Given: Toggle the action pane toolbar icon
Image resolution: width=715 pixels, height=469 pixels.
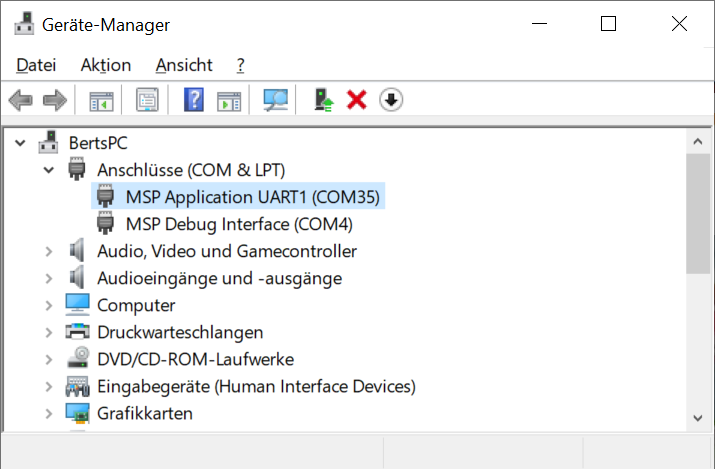Looking at the screenshot, I should coord(229,100).
